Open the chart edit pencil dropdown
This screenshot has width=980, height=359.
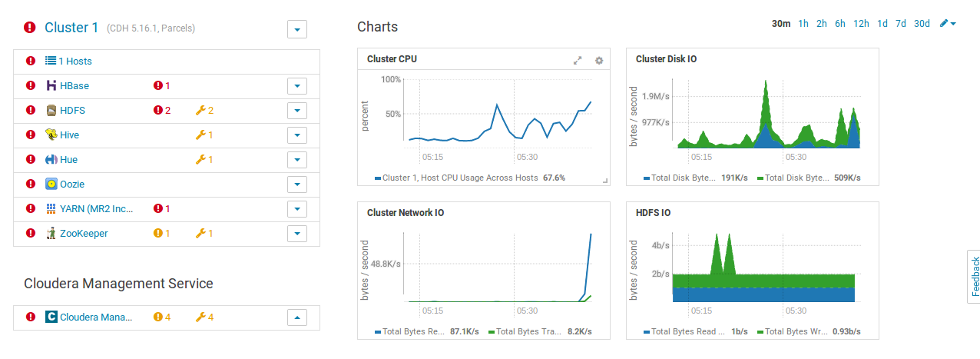(948, 24)
